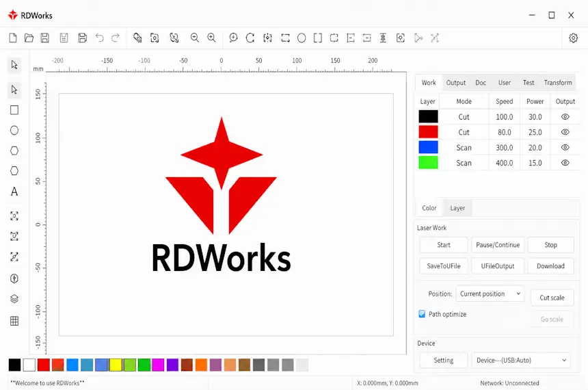The height and width of the screenshot is (390, 588).
Task: Open device Setting button
Action: [444, 360]
